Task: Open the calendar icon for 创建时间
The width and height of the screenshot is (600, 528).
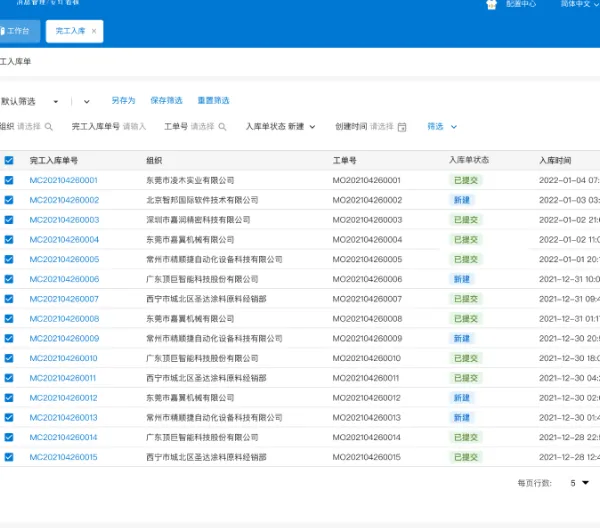Action: (x=402, y=127)
